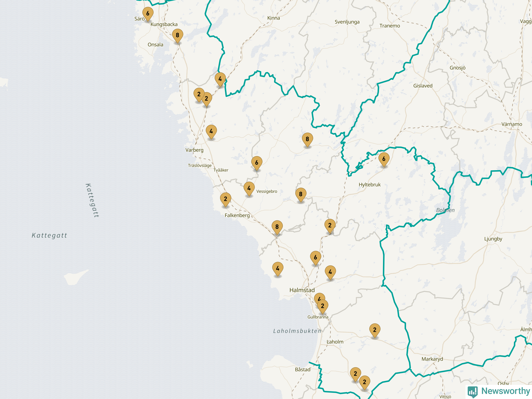Open the 4 marker on the teal border north of Varberg
Viewport: 532px width, 399px height.
[x=220, y=79]
